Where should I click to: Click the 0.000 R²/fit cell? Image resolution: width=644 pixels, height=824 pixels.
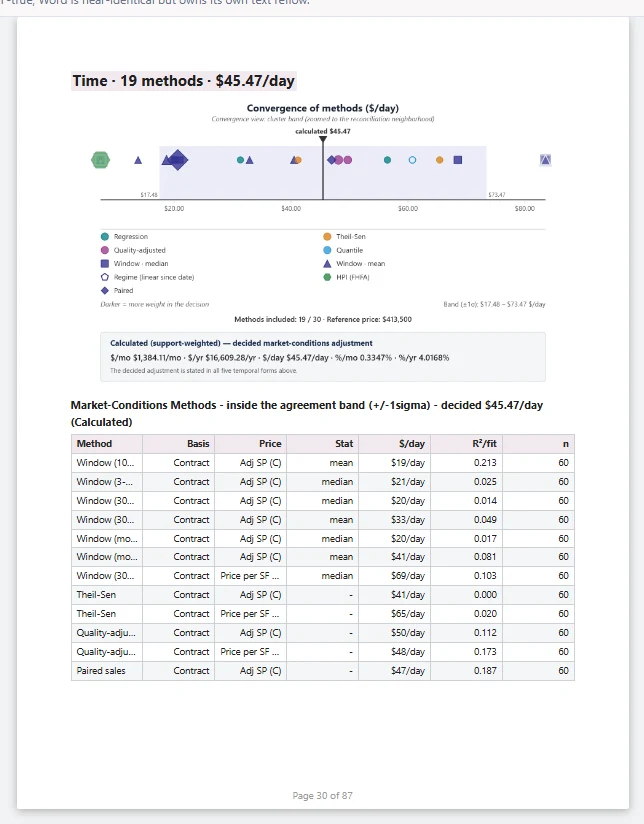click(x=466, y=594)
